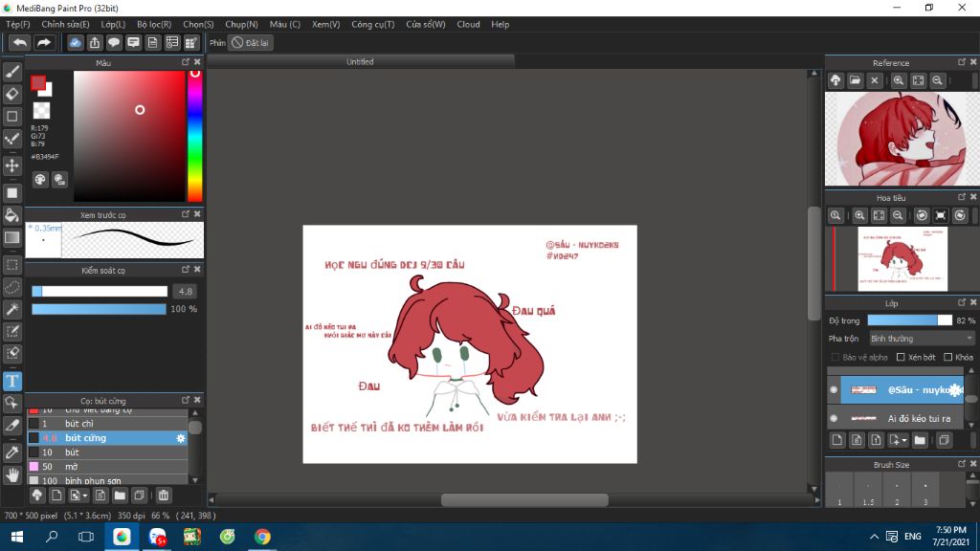Expand the add brush dropdown arrow

click(84, 496)
